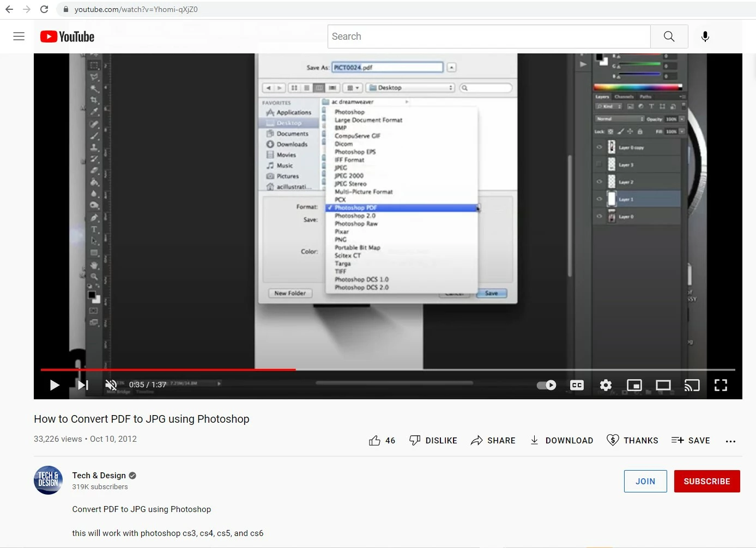
Task: Send Thanks to the creator
Action: (x=632, y=440)
